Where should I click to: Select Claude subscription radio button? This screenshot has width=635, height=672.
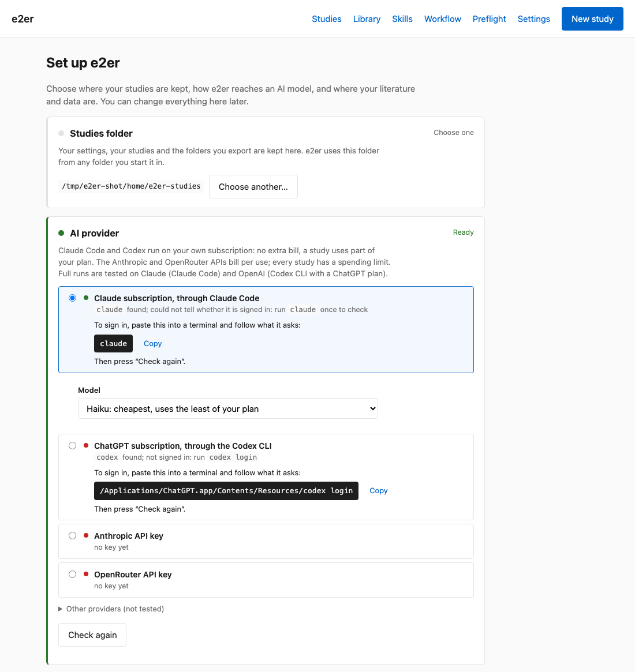(x=73, y=298)
